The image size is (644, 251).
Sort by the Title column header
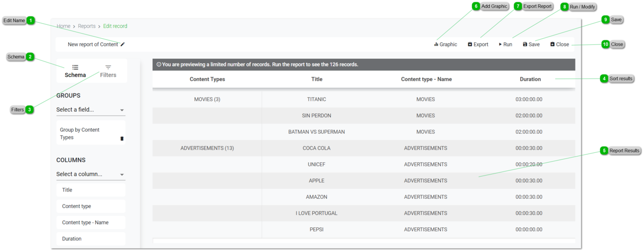click(x=317, y=80)
